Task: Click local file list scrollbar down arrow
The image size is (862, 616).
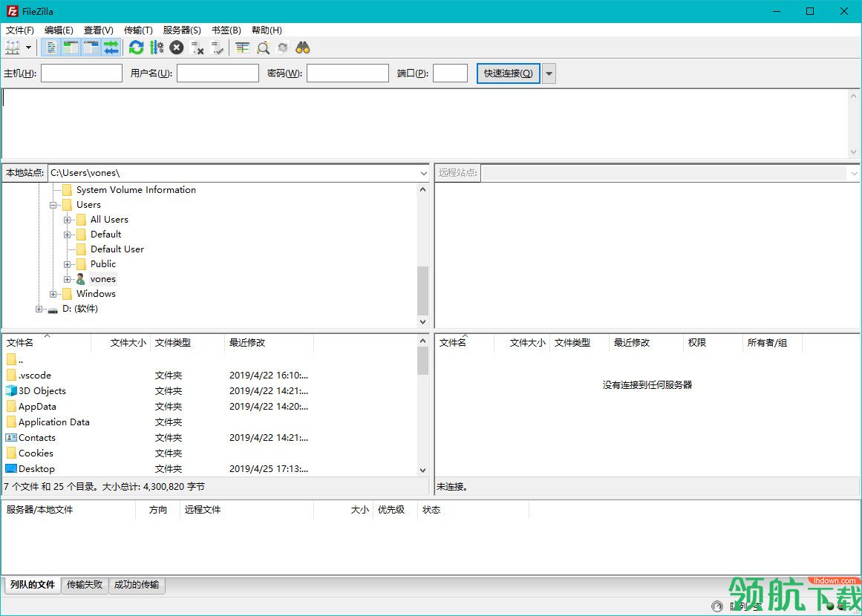Action: (x=422, y=470)
